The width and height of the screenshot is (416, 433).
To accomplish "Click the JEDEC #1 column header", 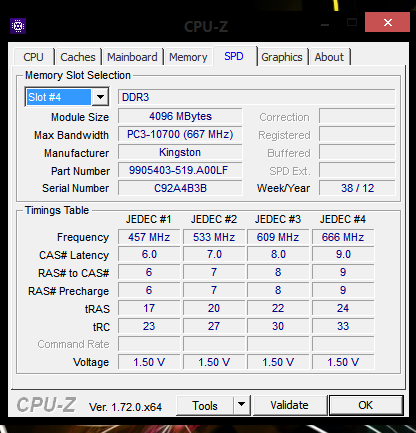I will 149,219.
